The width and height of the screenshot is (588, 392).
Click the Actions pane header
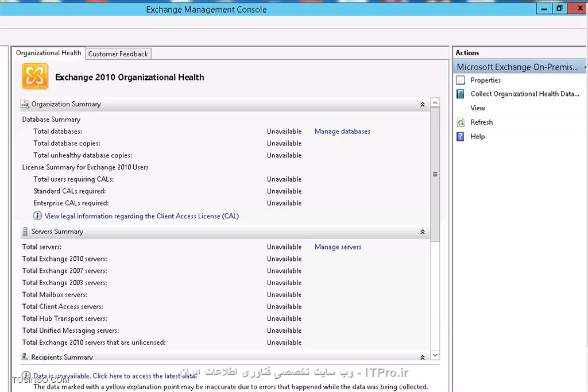click(x=519, y=53)
